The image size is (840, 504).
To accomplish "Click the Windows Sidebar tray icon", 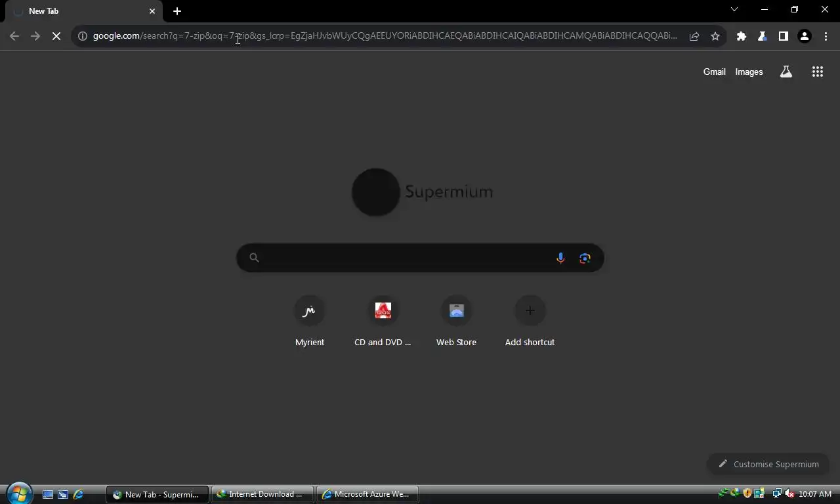I will coord(759,493).
